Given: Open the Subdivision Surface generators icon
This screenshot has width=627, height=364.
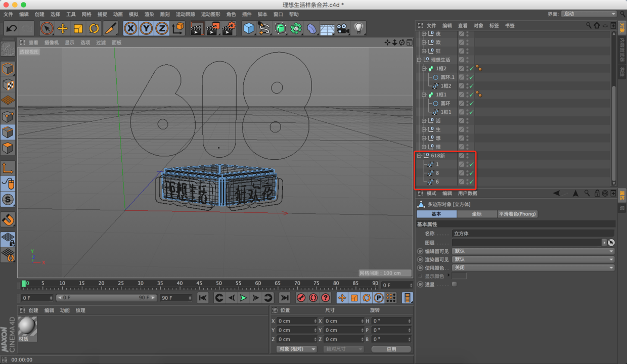Looking at the screenshot, I should click(280, 28).
